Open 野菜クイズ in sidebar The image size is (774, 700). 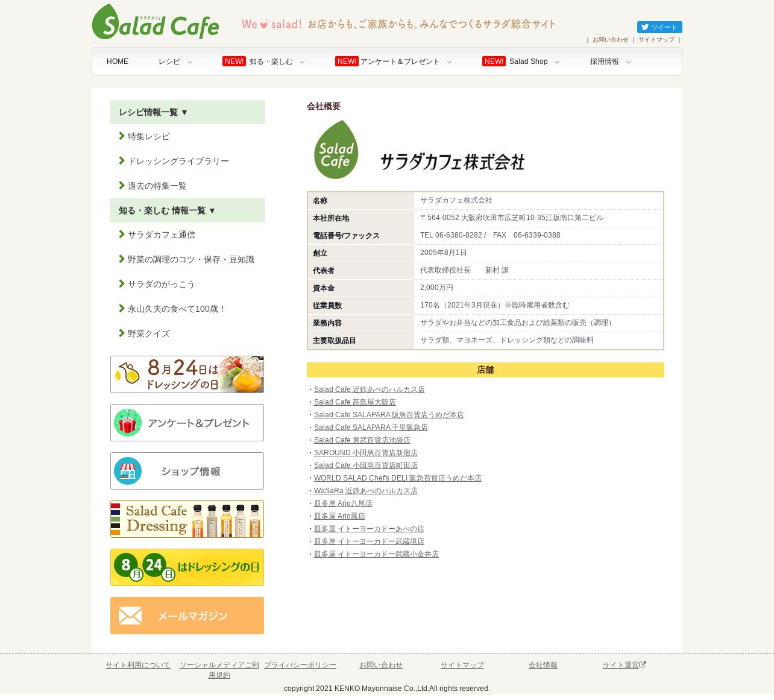(149, 334)
